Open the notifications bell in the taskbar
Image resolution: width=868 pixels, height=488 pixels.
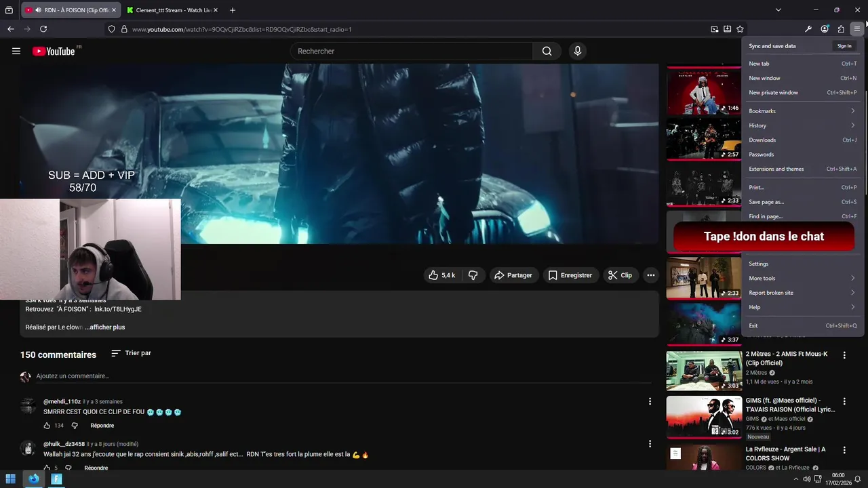[858, 479]
